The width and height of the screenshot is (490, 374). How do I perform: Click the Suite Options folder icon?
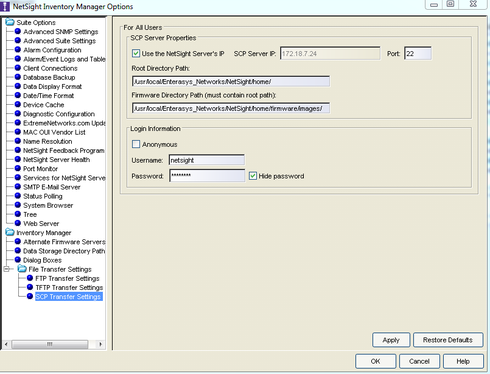[10, 22]
